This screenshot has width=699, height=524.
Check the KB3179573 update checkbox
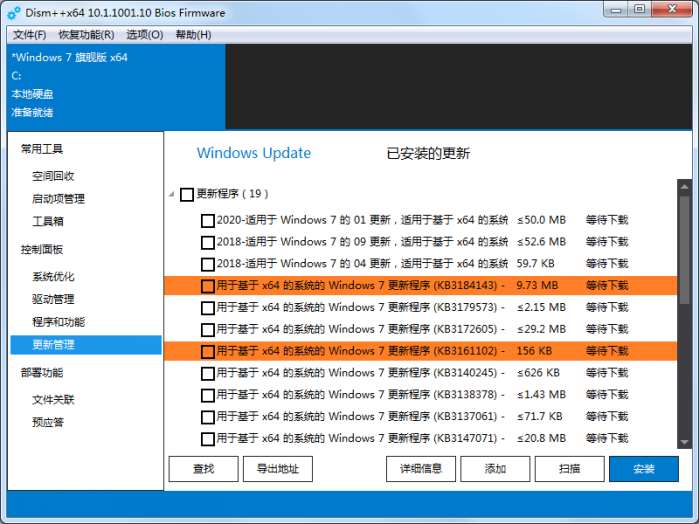point(208,308)
